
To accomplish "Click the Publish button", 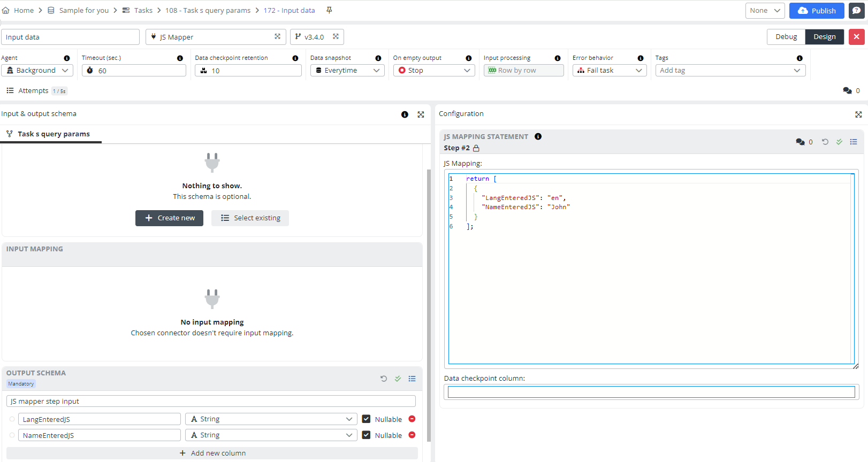I will [816, 11].
